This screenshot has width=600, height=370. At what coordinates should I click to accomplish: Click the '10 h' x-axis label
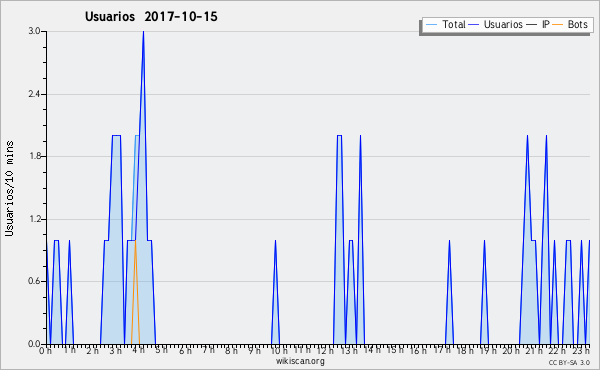tap(279, 350)
